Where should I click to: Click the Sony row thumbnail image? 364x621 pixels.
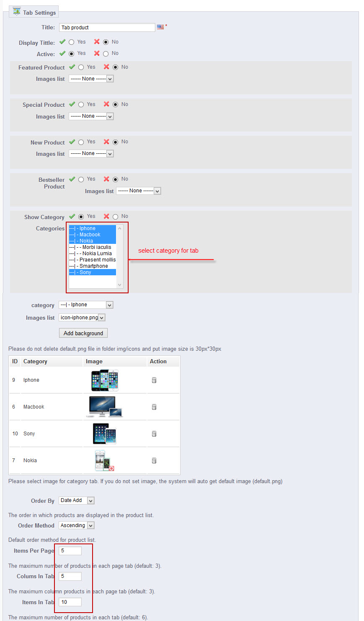tap(104, 434)
